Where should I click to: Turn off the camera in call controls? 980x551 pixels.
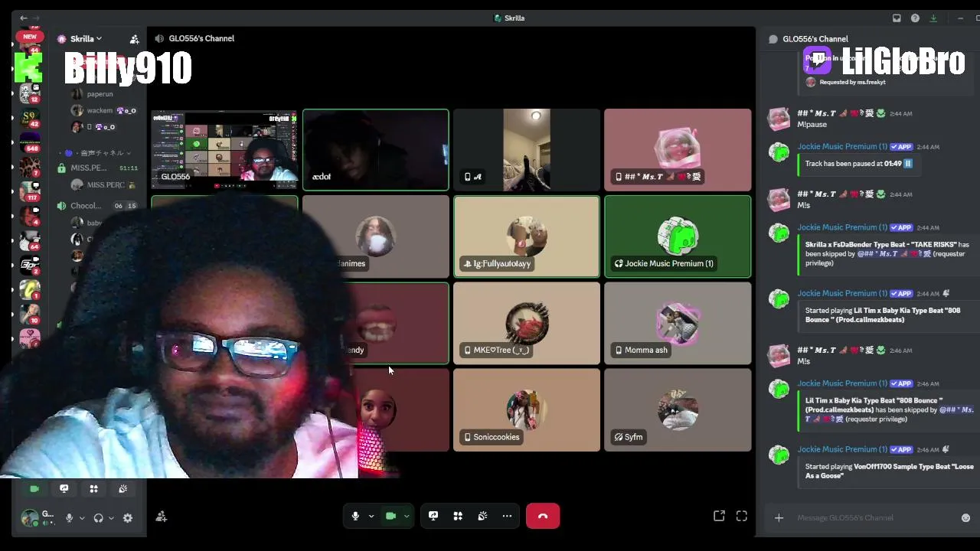390,516
